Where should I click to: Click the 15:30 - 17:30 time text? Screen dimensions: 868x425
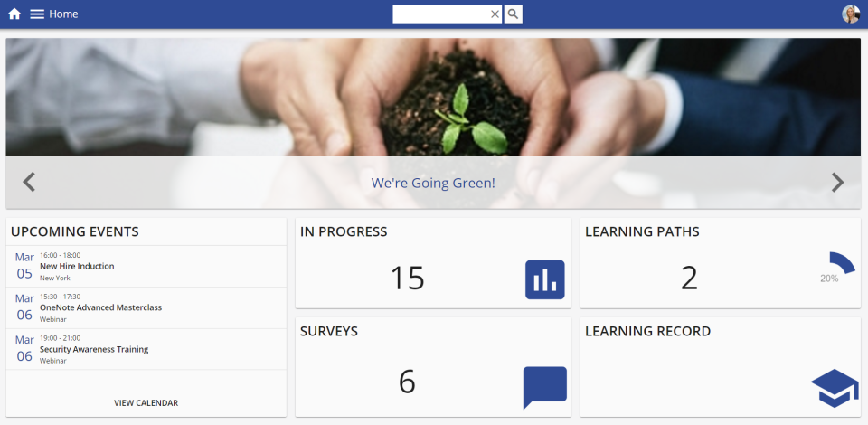pos(60,297)
